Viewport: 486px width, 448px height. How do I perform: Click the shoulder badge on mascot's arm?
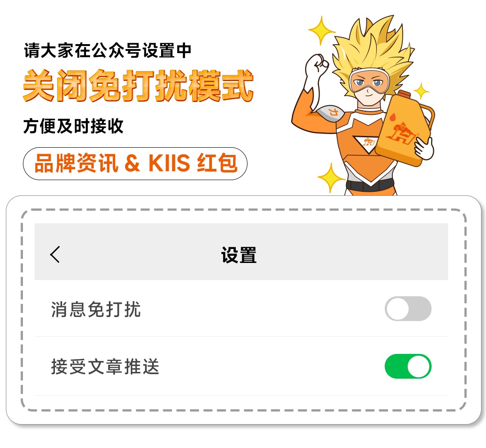[x=331, y=113]
